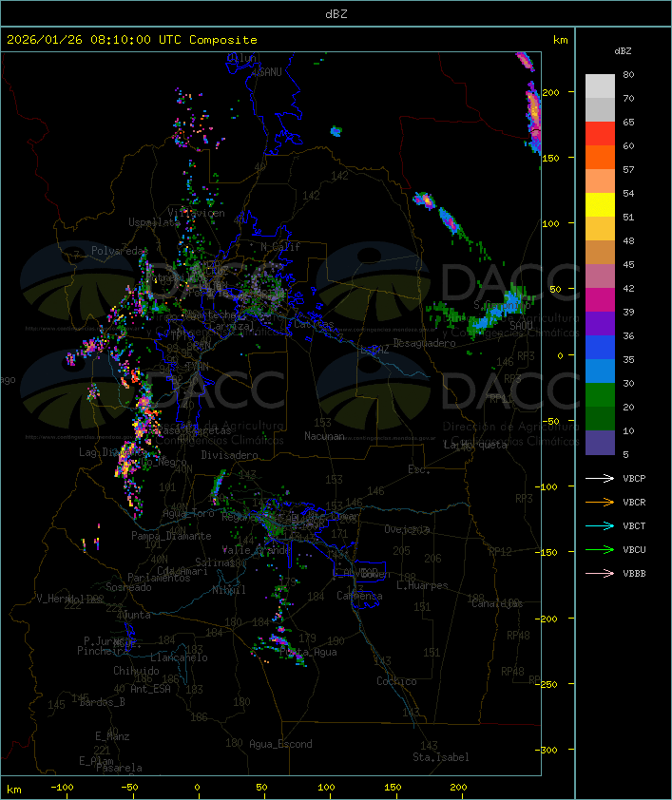Select the bright green legend band
The width and height of the screenshot is (672, 800).
(x=600, y=394)
